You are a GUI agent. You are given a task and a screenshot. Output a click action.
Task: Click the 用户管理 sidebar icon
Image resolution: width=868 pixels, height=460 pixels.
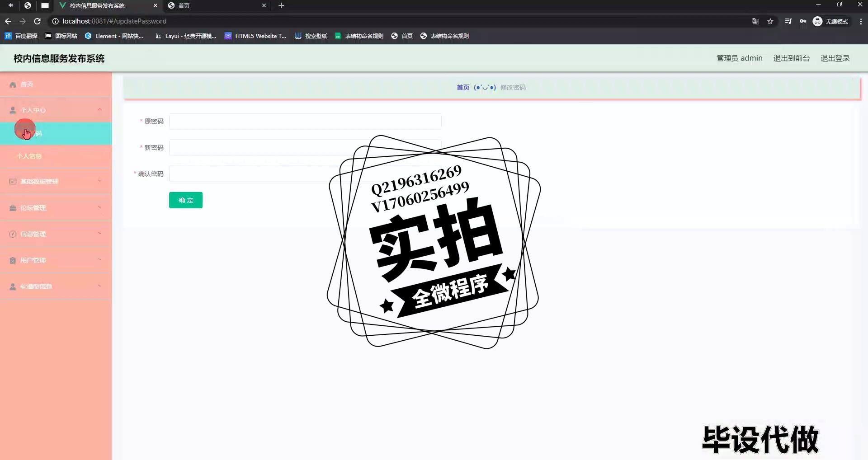coord(13,260)
